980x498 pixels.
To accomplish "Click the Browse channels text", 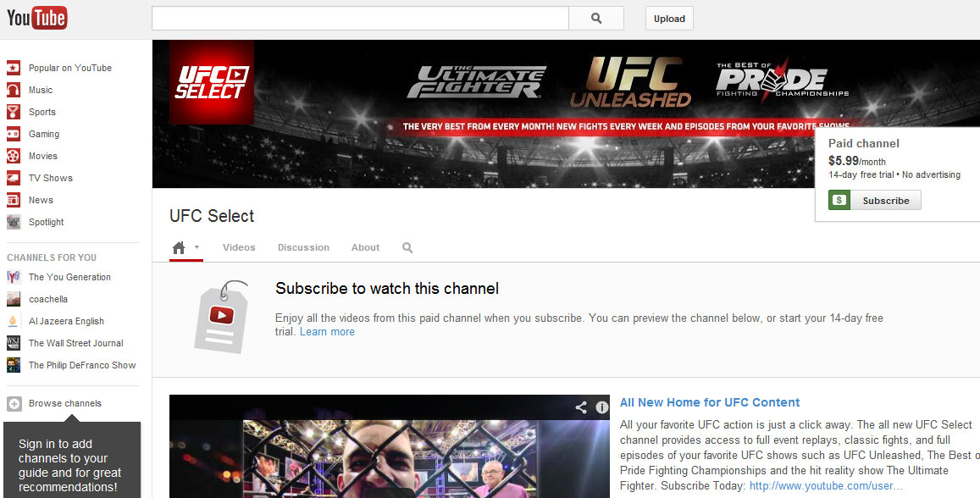I will click(x=65, y=404).
